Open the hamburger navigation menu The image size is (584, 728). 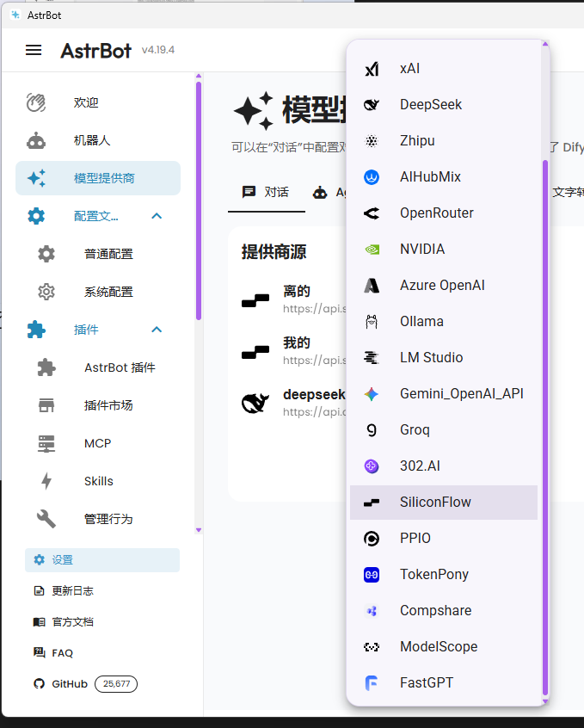point(34,50)
